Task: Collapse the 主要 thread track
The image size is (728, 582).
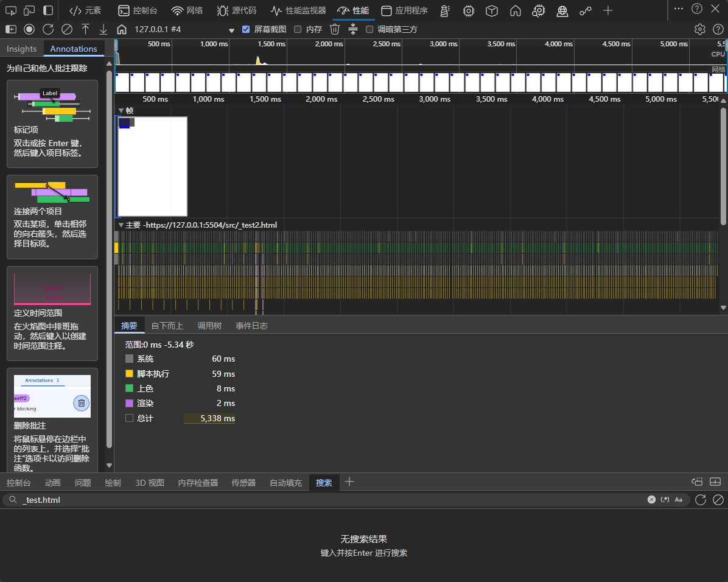Action: pos(121,225)
